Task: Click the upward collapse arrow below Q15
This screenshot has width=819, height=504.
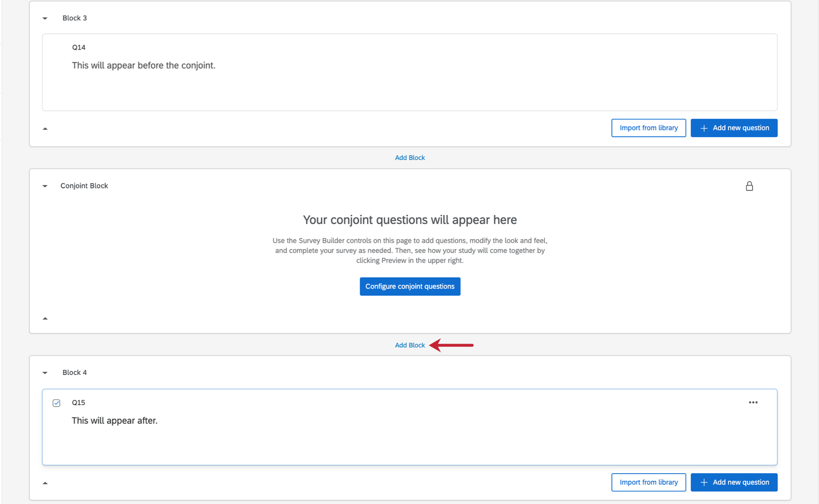Action: pyautogui.click(x=45, y=482)
